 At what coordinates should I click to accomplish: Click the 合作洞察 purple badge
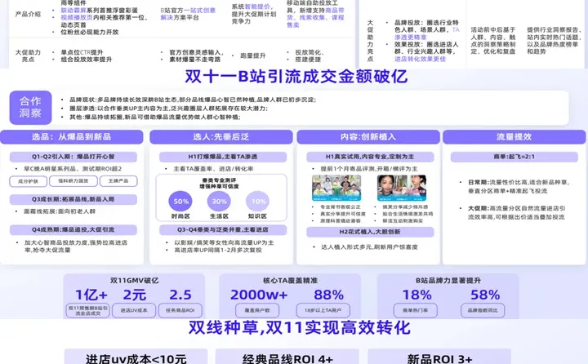pos(30,107)
